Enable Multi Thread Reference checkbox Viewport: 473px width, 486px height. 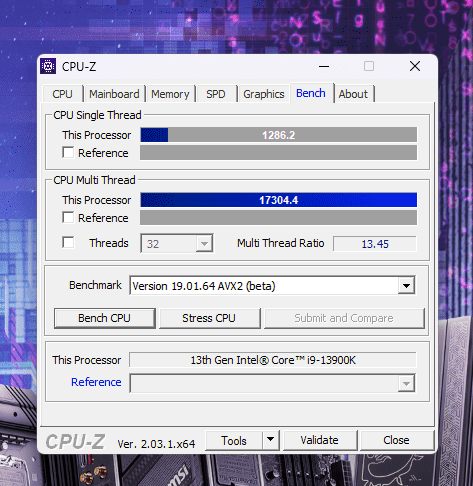(x=68, y=218)
